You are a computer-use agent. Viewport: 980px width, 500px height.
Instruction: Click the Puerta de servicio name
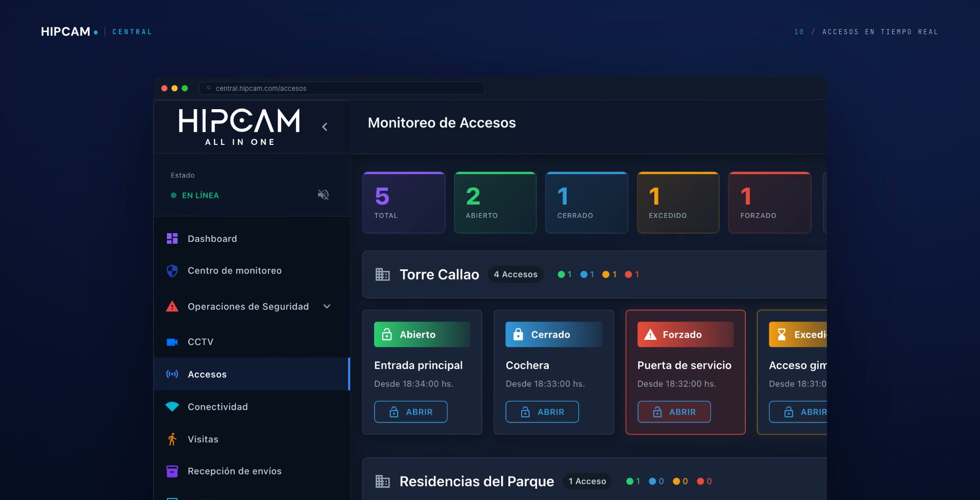684,365
